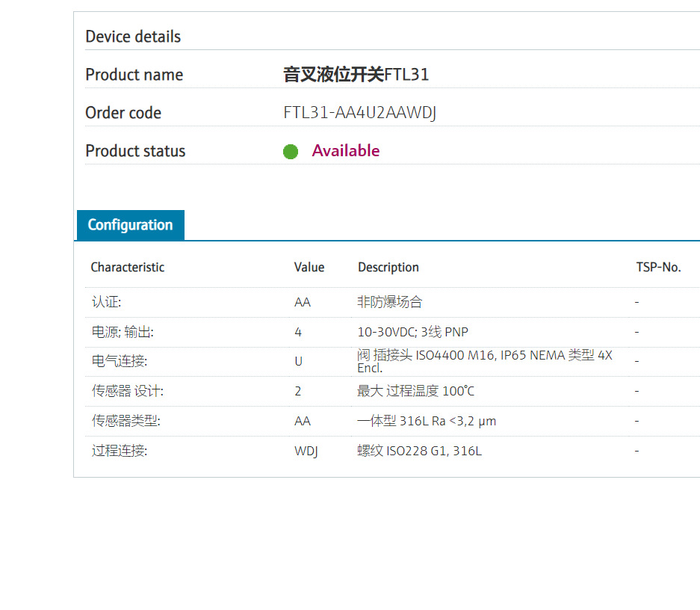This screenshot has width=700, height=610.
Task: Select the order code FTL31-AA4U2AAWDJ
Action: pyautogui.click(x=359, y=113)
